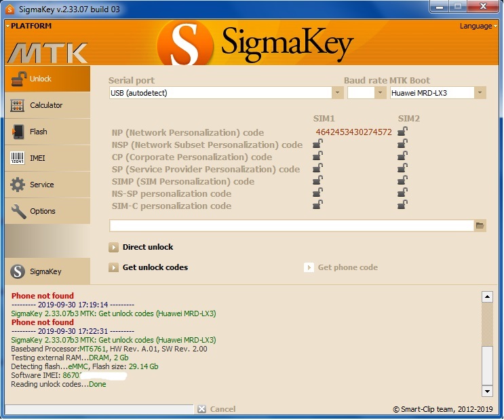Click the SIM2 lock icon for SIM-C code
The width and height of the screenshot is (504, 420).
pyautogui.click(x=402, y=204)
